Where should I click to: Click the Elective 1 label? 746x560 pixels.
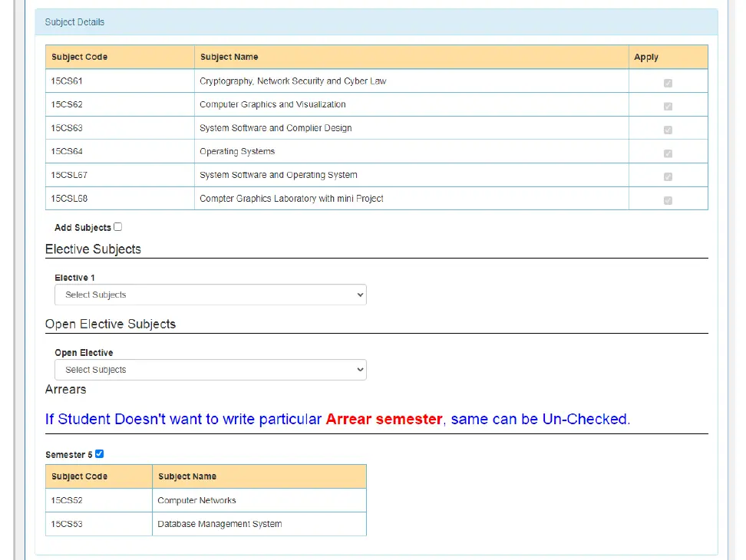point(74,278)
